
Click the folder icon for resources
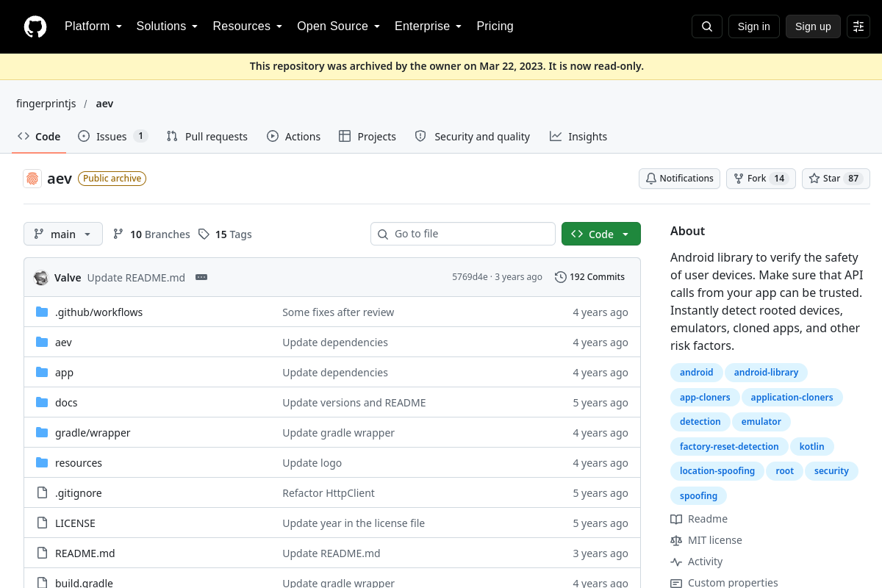point(42,463)
